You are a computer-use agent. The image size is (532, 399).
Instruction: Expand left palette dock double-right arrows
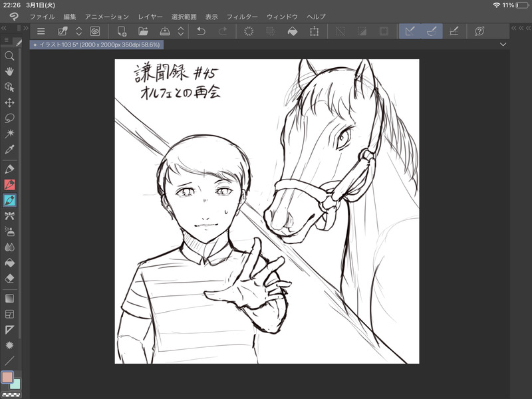(x=26, y=28)
